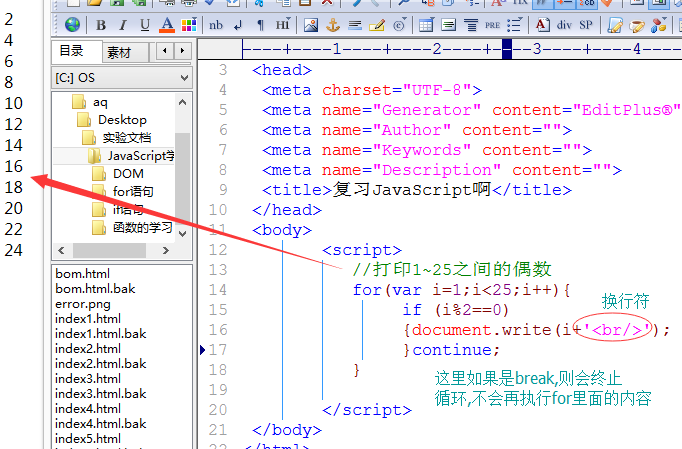Screen dimensions: 682x449
Task: Open the View in Browser globe icon
Action: click(72, 25)
